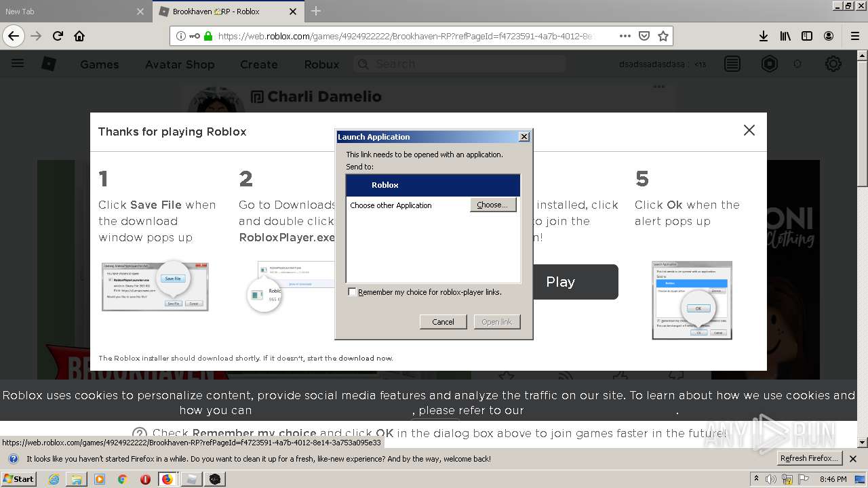
Task: Dismiss the Firefox refresh notification bar
Action: point(853,459)
